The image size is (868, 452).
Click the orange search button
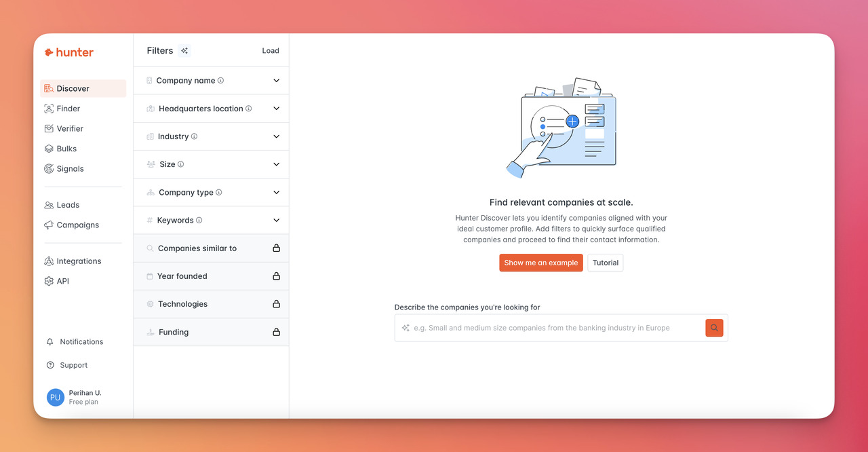(x=714, y=328)
